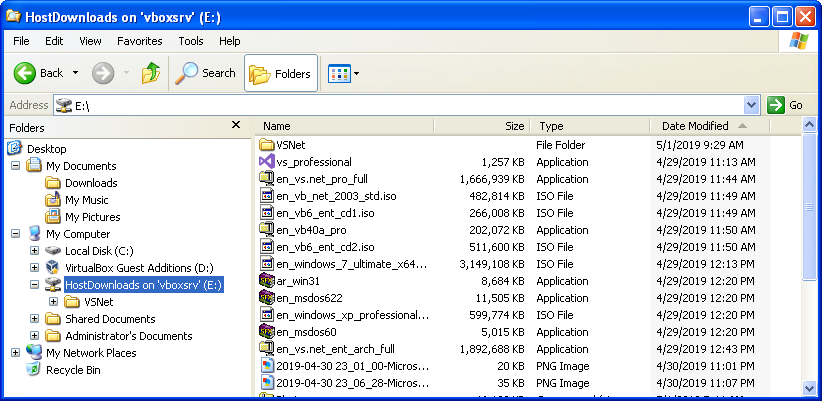This screenshot has width=822, height=401.
Task: Go up one folder level icon
Action: (x=151, y=73)
